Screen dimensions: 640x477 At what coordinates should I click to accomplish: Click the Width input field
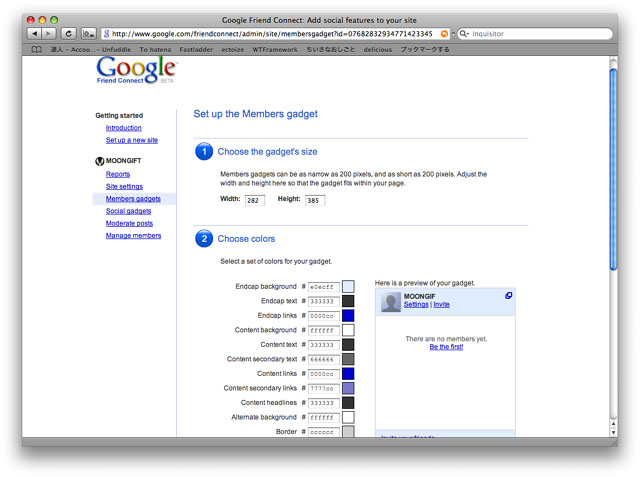tap(255, 200)
